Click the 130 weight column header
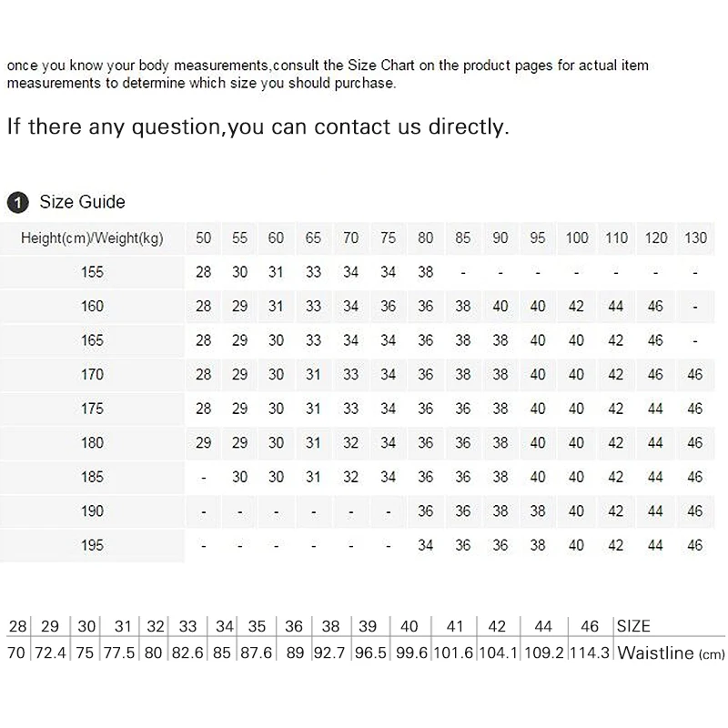 tap(695, 238)
